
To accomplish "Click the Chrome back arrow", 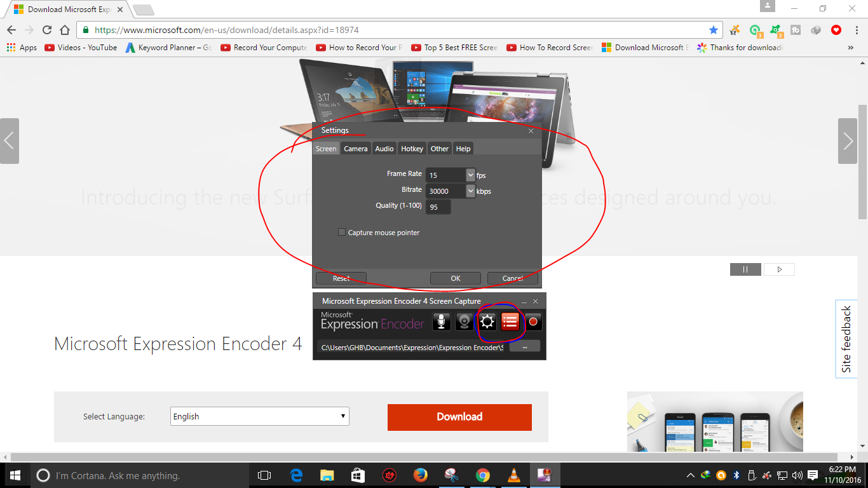I will (x=11, y=30).
